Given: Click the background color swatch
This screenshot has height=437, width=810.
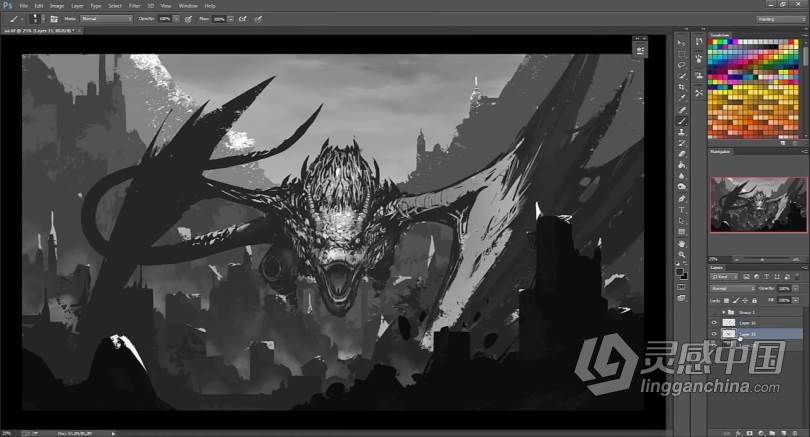Looking at the screenshot, I should click(684, 276).
